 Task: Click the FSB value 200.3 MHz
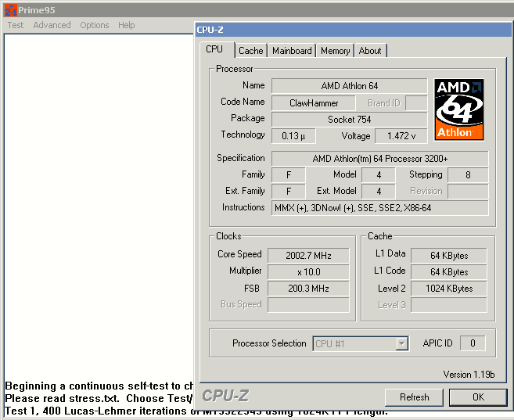308,289
